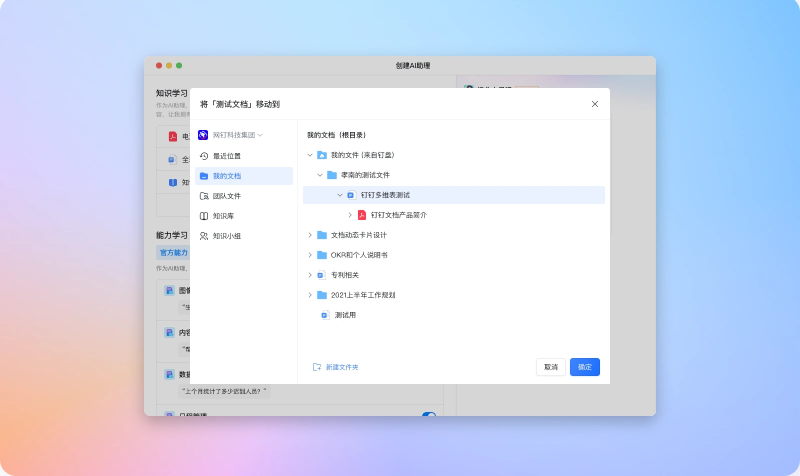This screenshot has width=800, height=476.
Task: Click the 知识库 book icon
Action: (204, 216)
